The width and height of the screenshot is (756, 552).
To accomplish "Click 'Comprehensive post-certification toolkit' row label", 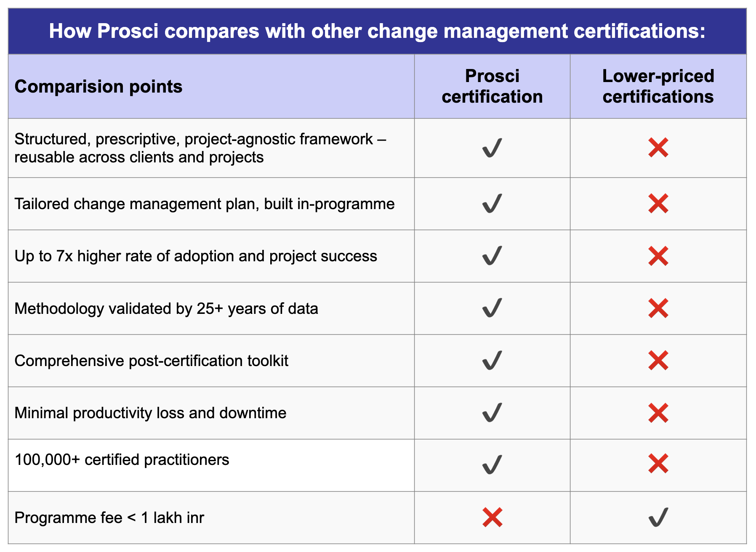I will pos(151,361).
